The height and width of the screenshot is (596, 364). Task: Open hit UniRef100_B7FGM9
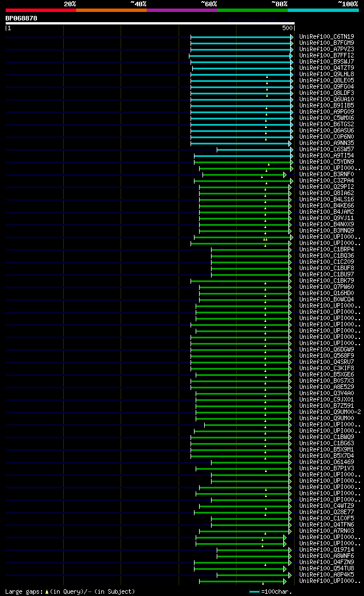(326, 43)
